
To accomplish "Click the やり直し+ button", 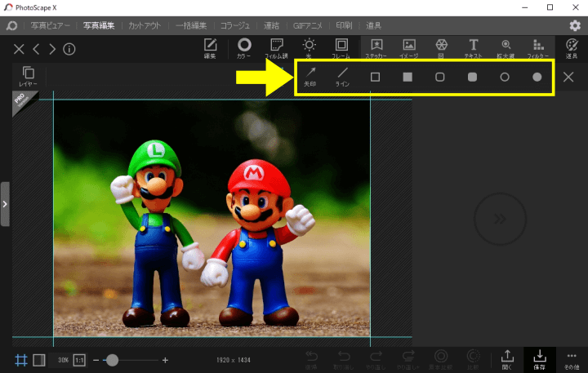I will pyautogui.click(x=408, y=360).
